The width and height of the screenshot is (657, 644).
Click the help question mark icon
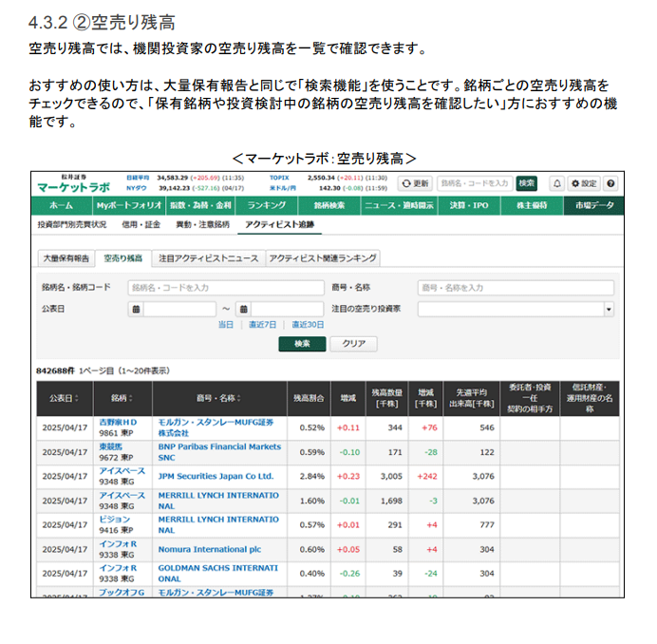610,183
